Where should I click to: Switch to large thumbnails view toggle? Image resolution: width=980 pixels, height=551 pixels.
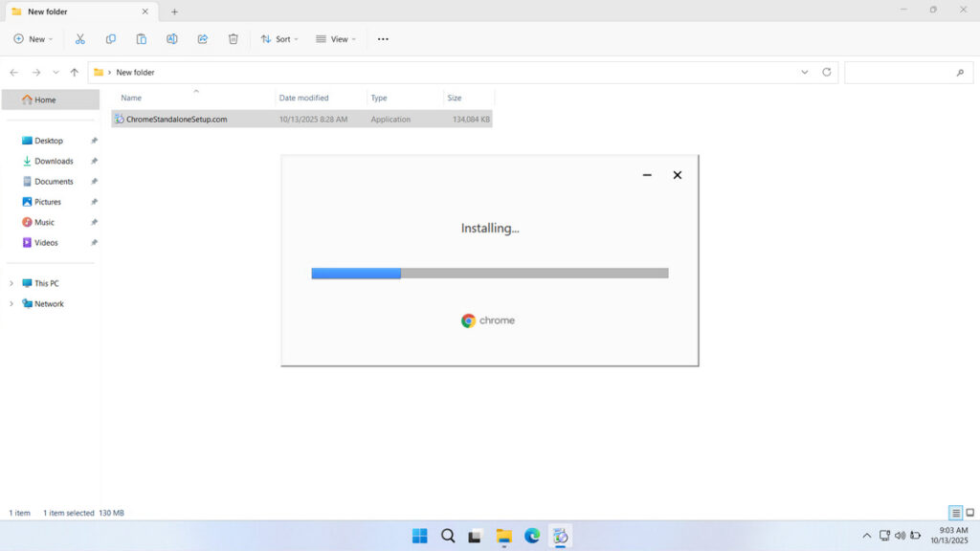[x=969, y=513]
